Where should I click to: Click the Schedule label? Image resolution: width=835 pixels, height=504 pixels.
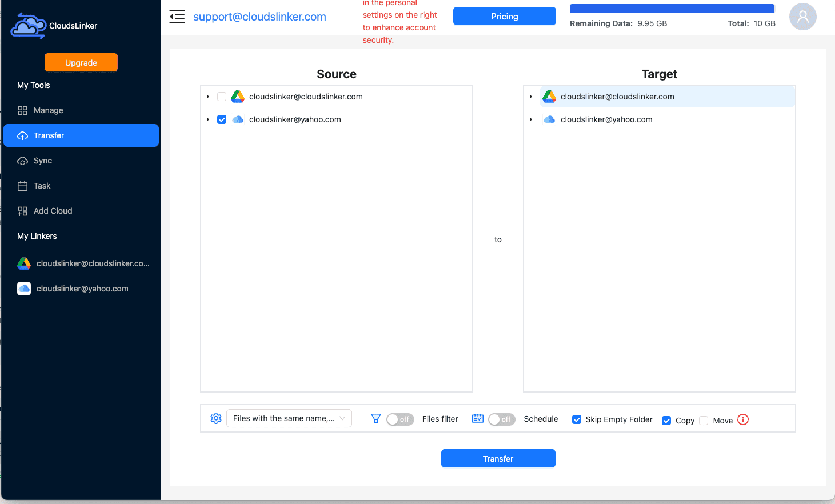pyautogui.click(x=541, y=419)
